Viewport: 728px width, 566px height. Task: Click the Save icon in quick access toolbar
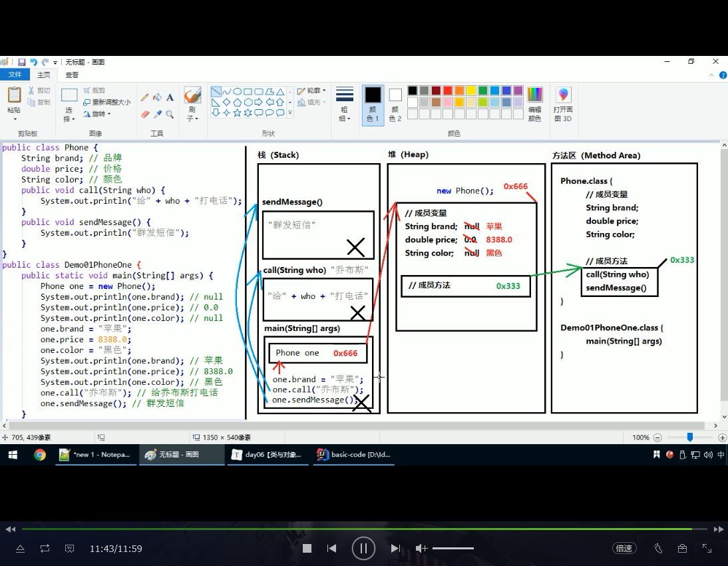pyautogui.click(x=21, y=62)
